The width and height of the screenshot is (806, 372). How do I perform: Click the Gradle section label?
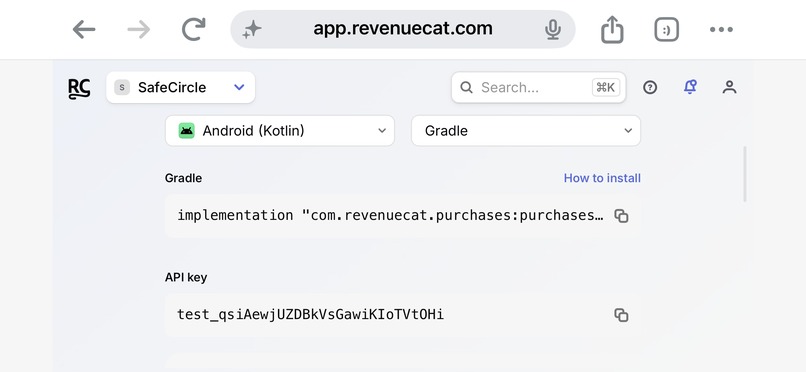[184, 178]
